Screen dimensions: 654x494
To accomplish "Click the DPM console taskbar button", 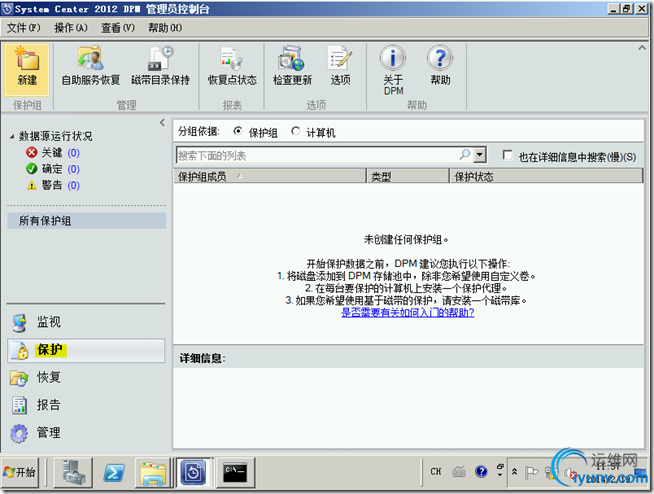I will click(x=193, y=472).
